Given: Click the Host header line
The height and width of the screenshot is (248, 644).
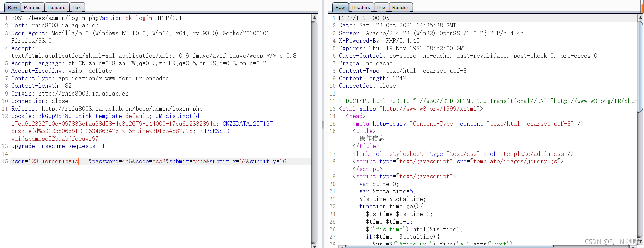Looking at the screenshot, I should click(x=55, y=25).
